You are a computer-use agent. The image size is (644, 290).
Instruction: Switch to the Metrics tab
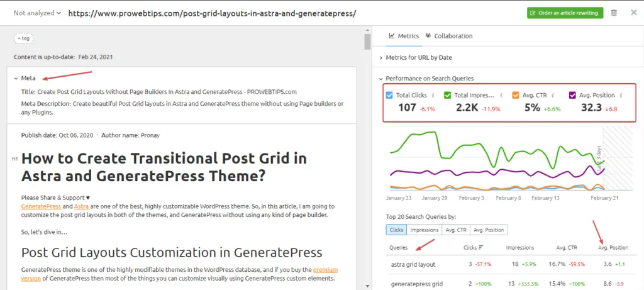[x=404, y=36]
